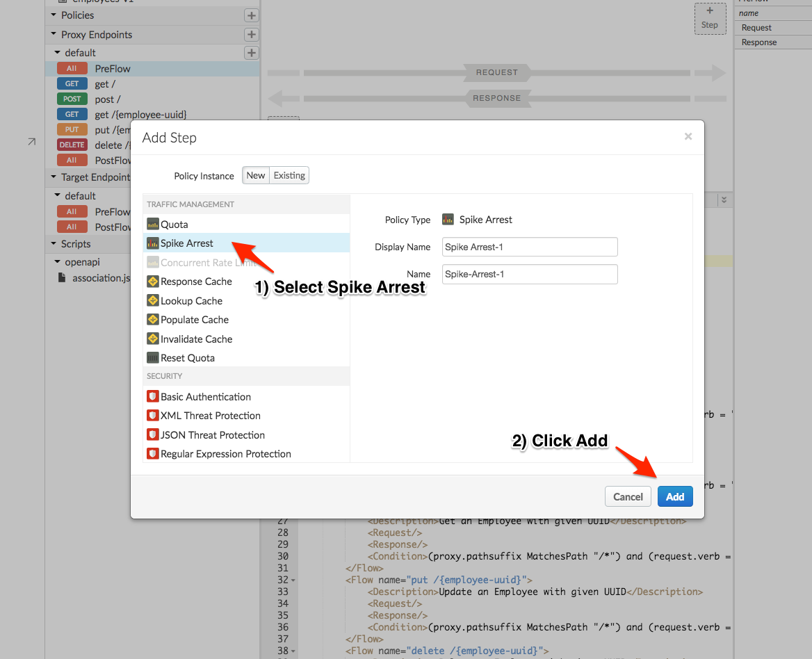Click the REQUEST flow label
Viewport: 812px width, 659px height.
pyautogui.click(x=496, y=72)
